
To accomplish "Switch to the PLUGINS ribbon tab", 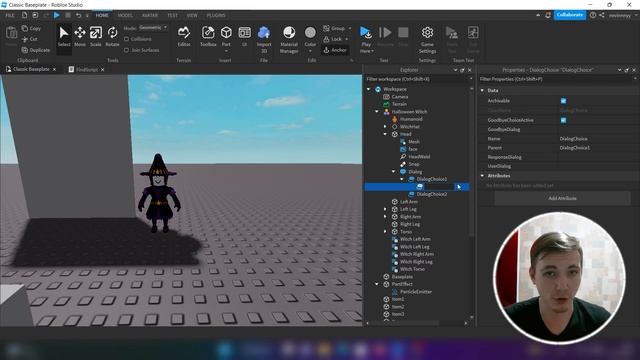I will pyautogui.click(x=216, y=15).
